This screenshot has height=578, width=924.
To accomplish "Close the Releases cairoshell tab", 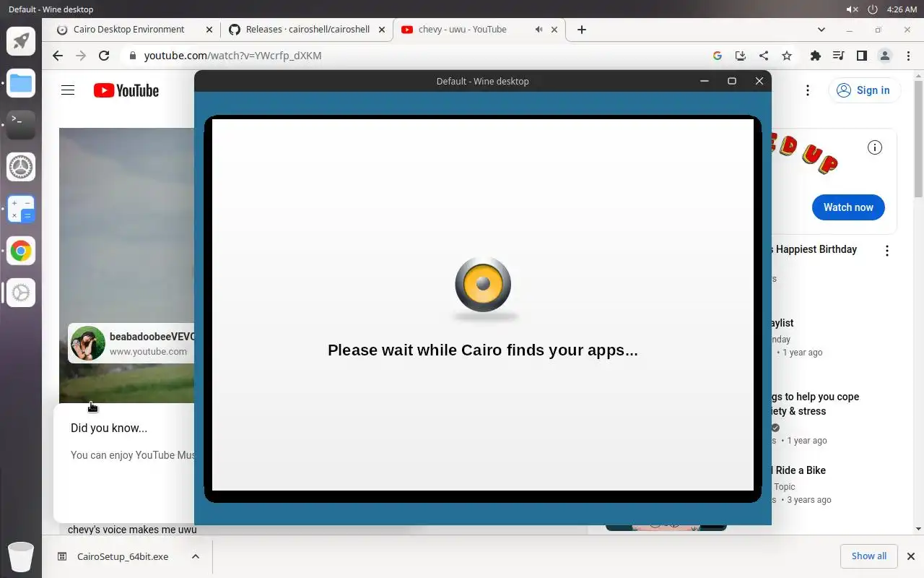I will [382, 30].
